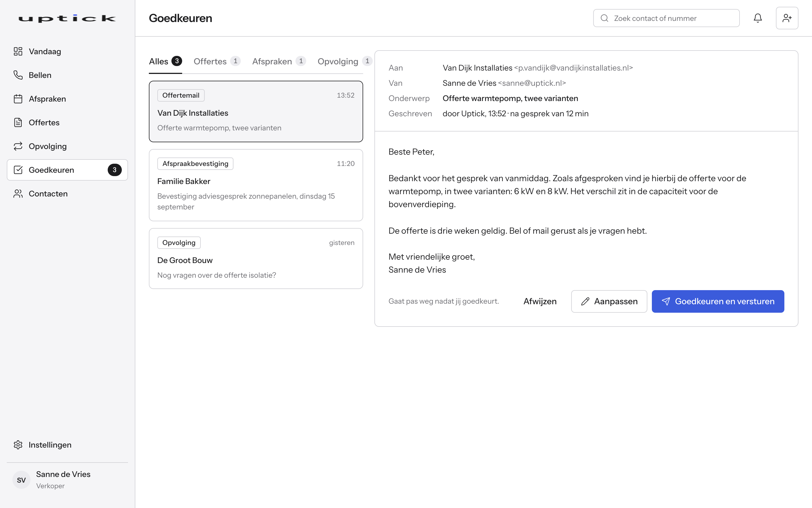Click recipient email p.vandijk@vandijkinstallaties.nl
The height and width of the screenshot is (508, 812).
point(573,68)
